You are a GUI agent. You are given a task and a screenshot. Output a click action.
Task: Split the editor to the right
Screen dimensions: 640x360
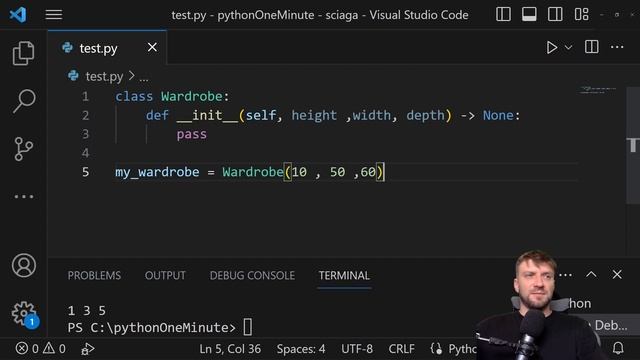pos(591,47)
